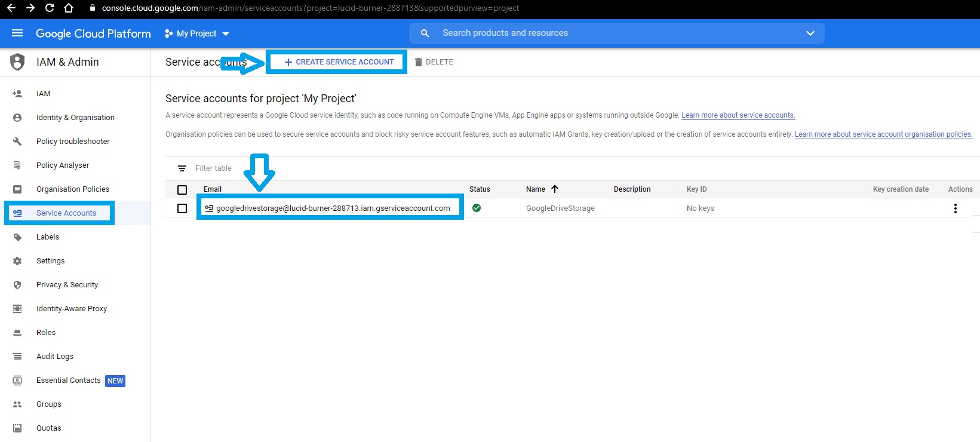Click the Filter table input
Image resolution: width=980 pixels, height=442 pixels.
213,168
